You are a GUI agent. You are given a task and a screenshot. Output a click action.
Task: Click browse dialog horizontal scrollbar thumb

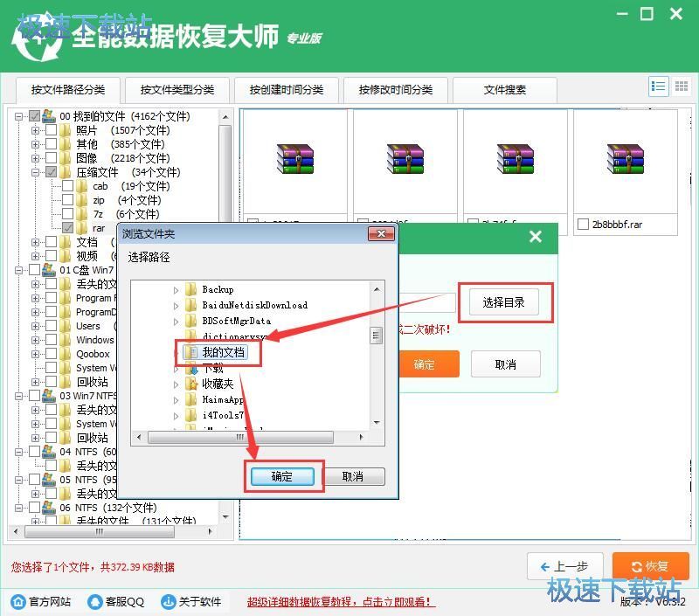pyautogui.click(x=240, y=437)
